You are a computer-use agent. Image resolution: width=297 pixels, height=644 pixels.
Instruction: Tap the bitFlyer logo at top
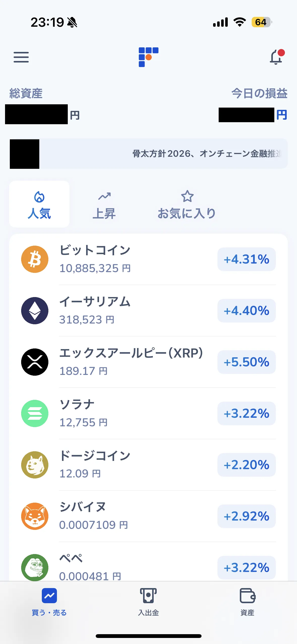pyautogui.click(x=148, y=57)
